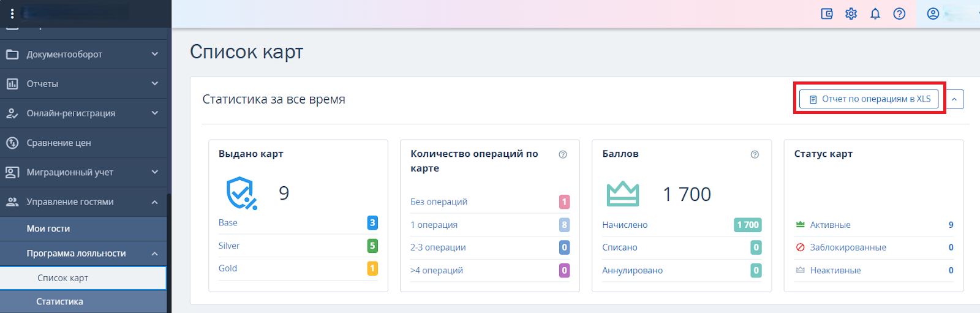Collapse the Программа лояльности submenu

click(154, 254)
